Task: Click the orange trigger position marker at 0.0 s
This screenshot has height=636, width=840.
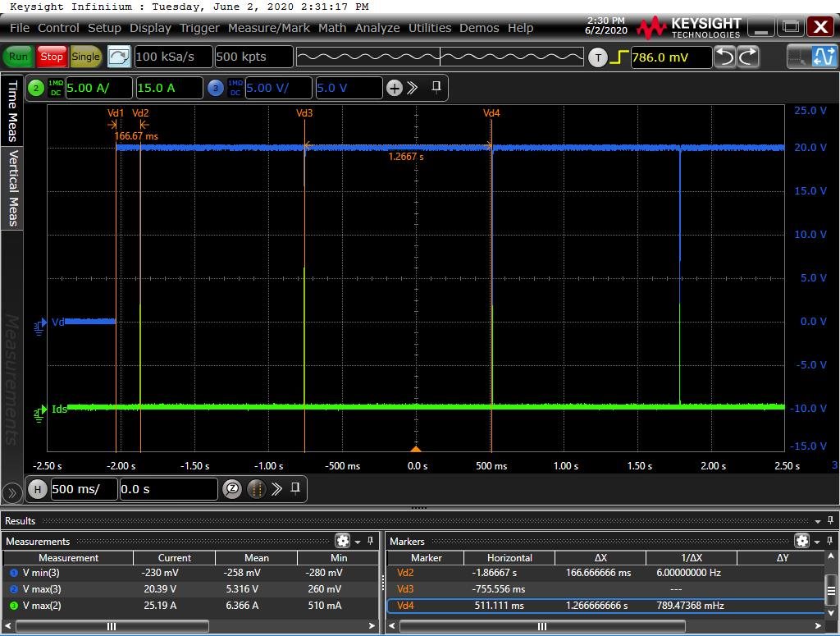Action: [x=416, y=449]
